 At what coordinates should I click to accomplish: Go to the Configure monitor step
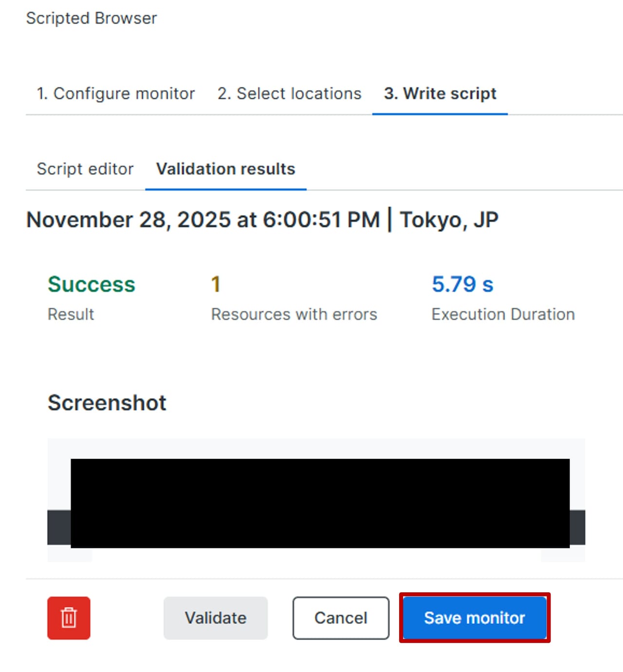tap(116, 93)
